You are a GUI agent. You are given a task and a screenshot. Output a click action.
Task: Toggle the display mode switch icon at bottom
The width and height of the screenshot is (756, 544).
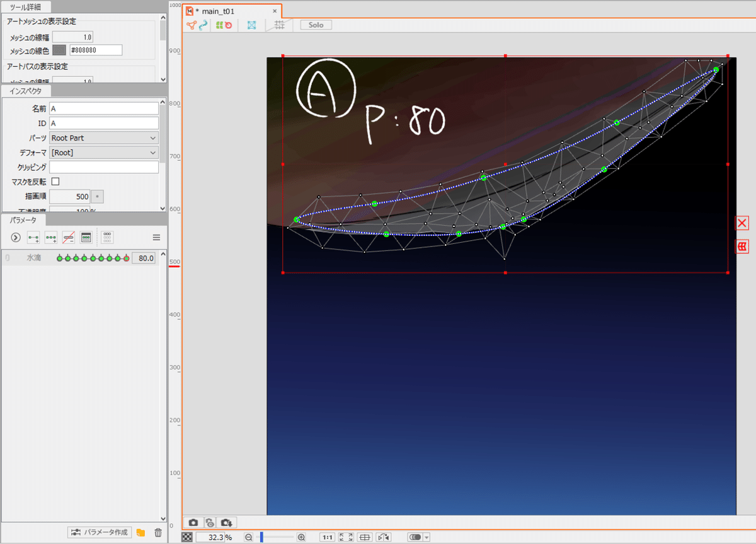pos(415,538)
